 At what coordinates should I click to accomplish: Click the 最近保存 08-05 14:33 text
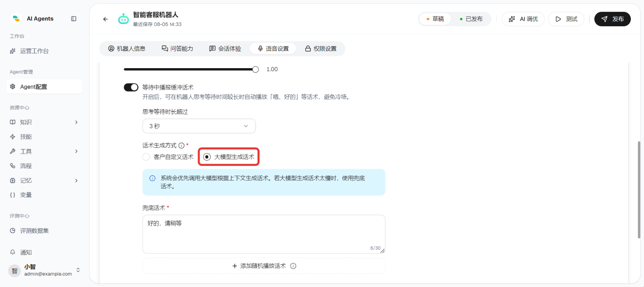point(157,24)
